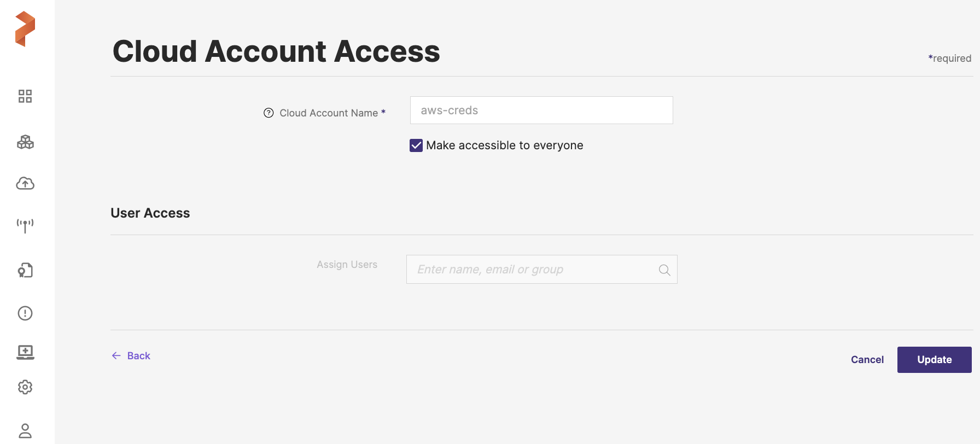The image size is (980, 444).
Task: Click the antenna broadcast sidebar icon
Action: (25, 225)
